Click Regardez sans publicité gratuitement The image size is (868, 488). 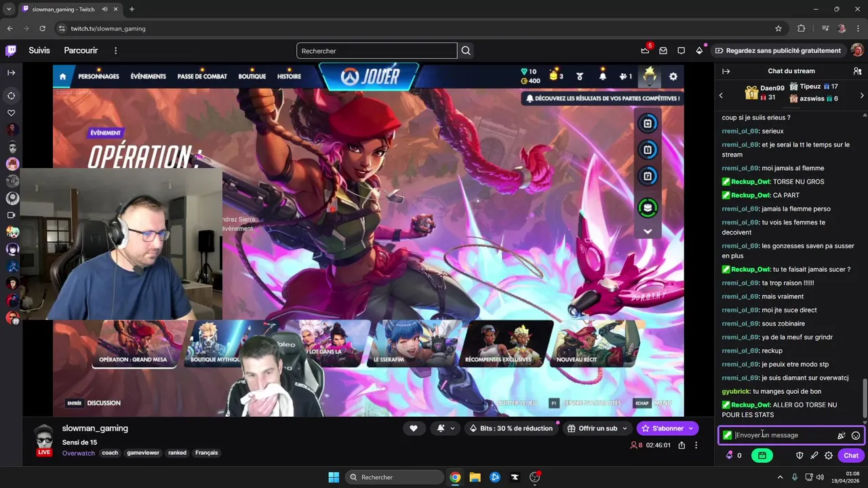(778, 51)
